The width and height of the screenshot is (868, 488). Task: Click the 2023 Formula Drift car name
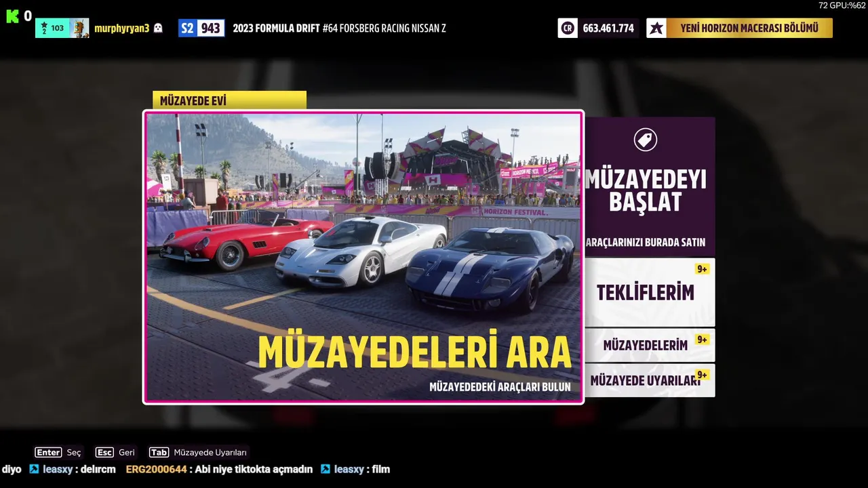pyautogui.click(x=339, y=28)
